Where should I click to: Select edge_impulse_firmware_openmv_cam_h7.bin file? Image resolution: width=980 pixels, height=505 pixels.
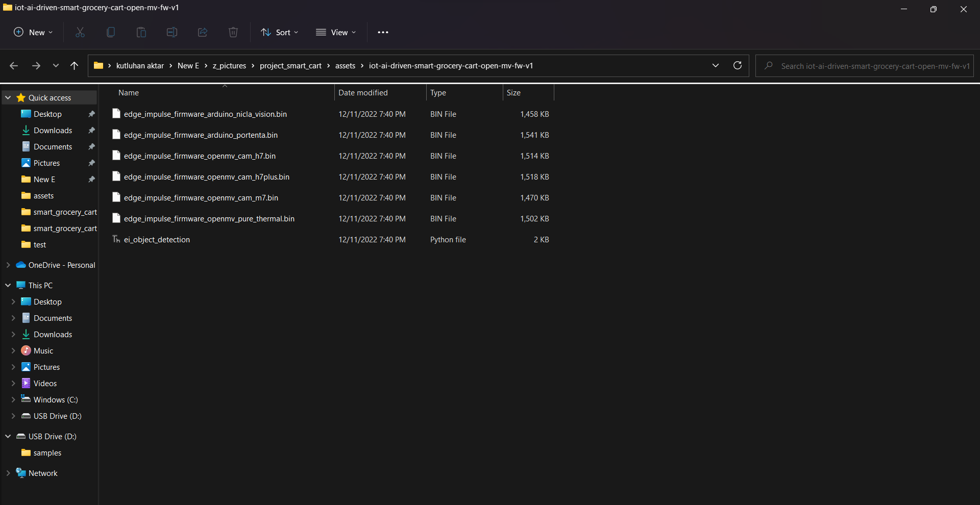click(200, 156)
